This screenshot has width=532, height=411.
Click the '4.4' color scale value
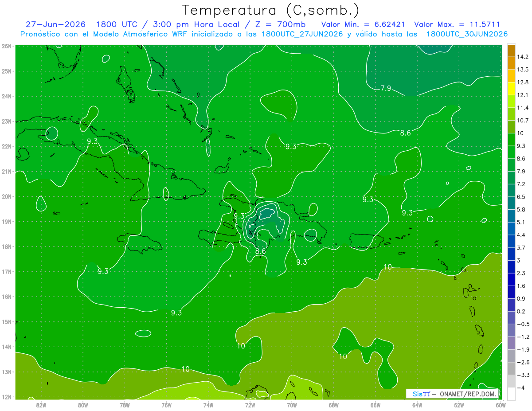521,235
